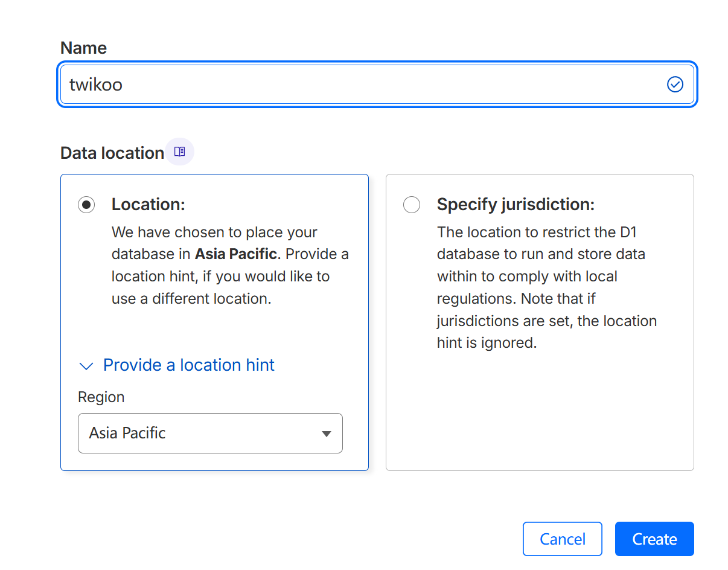728x570 pixels.
Task: Click the "Specify jurisdiction:" option title
Action: (516, 205)
